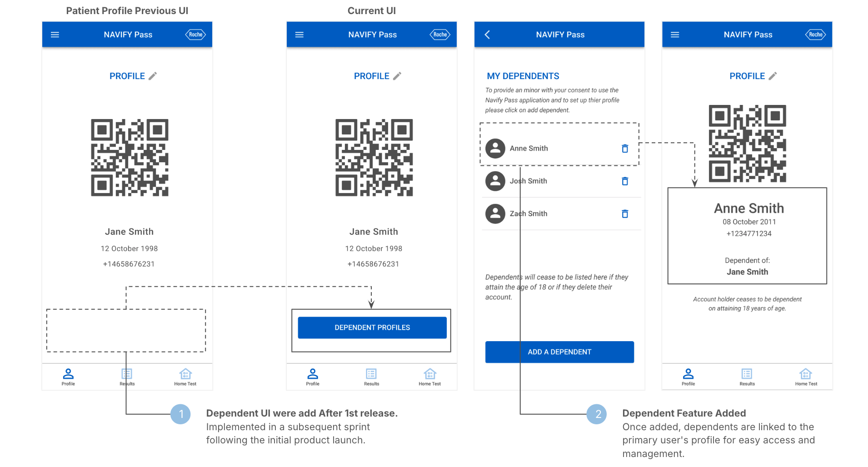Viewport: 868px width, 467px height.
Task: Select Home Test tab in Previous UI
Action: pos(185,377)
